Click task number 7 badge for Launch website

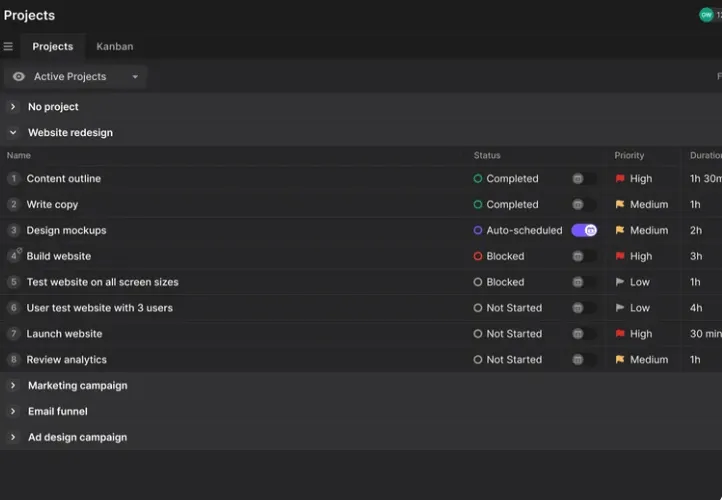[x=14, y=334]
